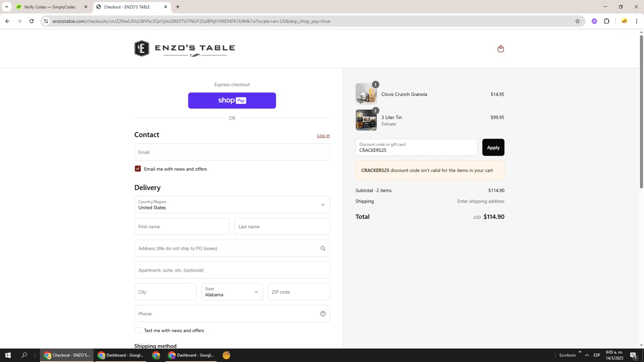Viewport: 644px width, 362px height.
Task: Open the orange app in taskbar
Action: point(226,355)
